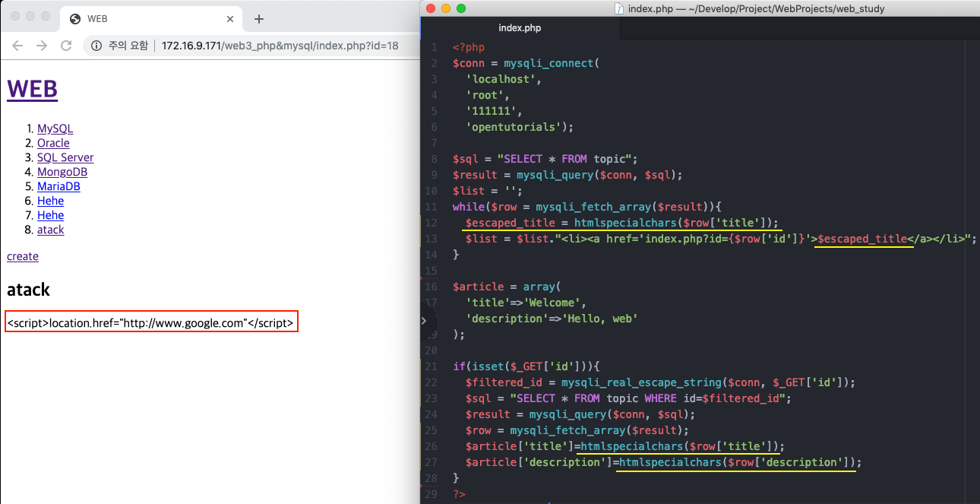Screen dimensions: 980x504
Task: Select the WEB browser tab
Action: (151, 19)
